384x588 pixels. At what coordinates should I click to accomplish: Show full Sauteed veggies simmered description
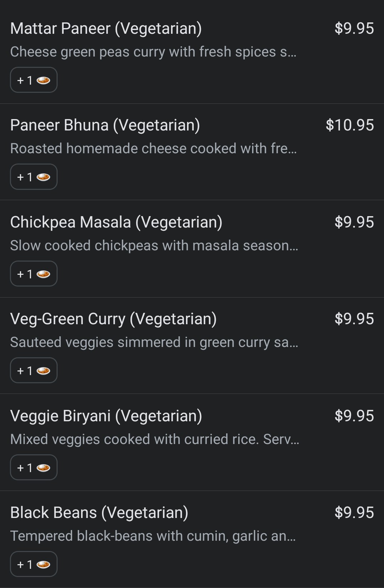pyautogui.click(x=154, y=342)
